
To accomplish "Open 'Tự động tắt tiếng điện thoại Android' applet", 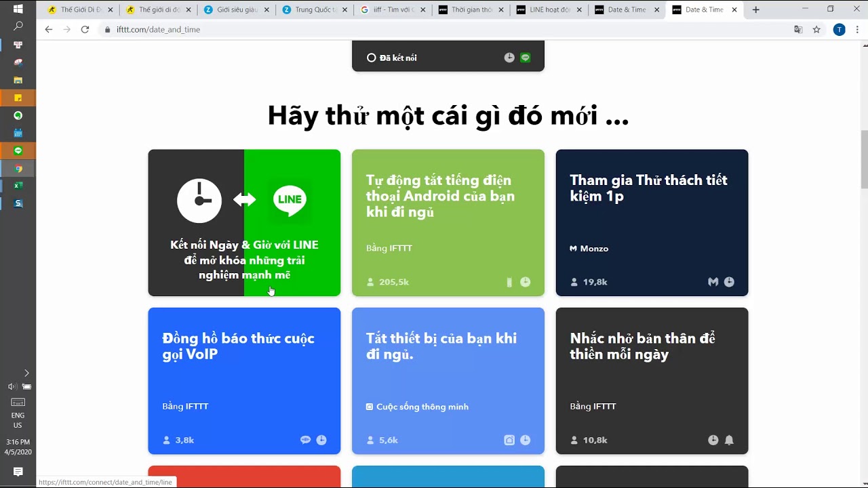I will tap(448, 222).
